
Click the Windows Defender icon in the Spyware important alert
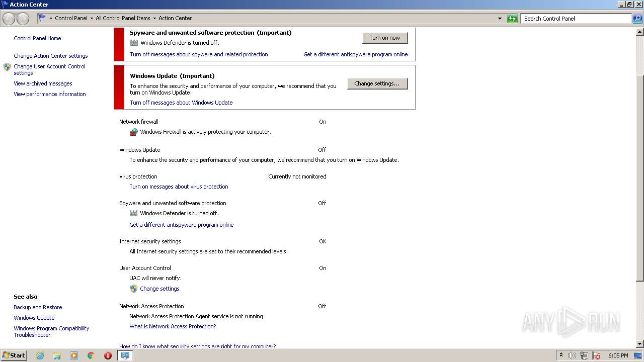133,43
